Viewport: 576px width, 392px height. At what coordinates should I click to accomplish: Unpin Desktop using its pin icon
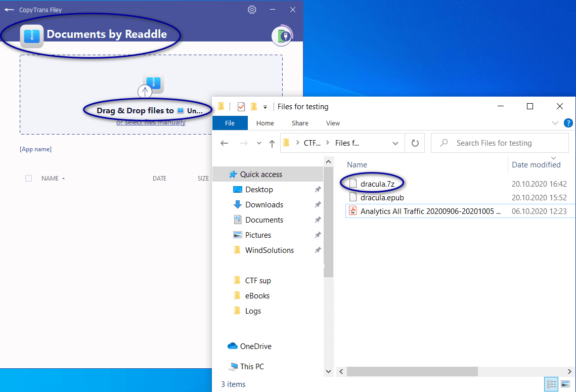click(x=318, y=190)
